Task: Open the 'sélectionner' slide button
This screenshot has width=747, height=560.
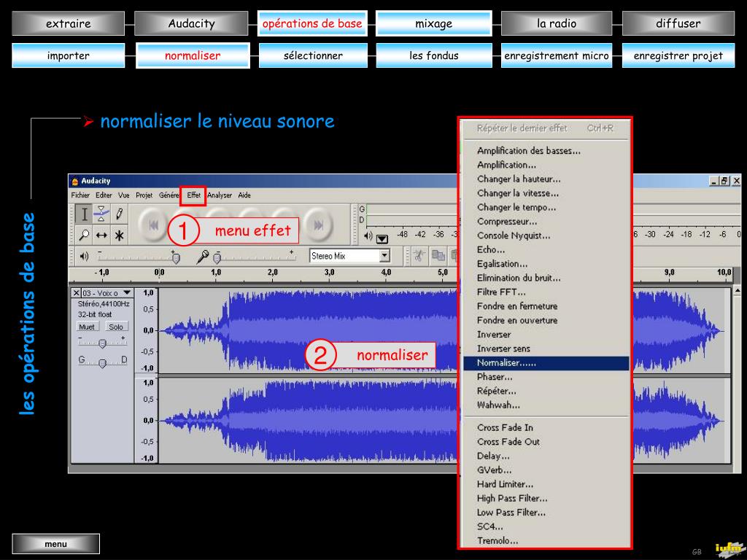Action: 313,55
